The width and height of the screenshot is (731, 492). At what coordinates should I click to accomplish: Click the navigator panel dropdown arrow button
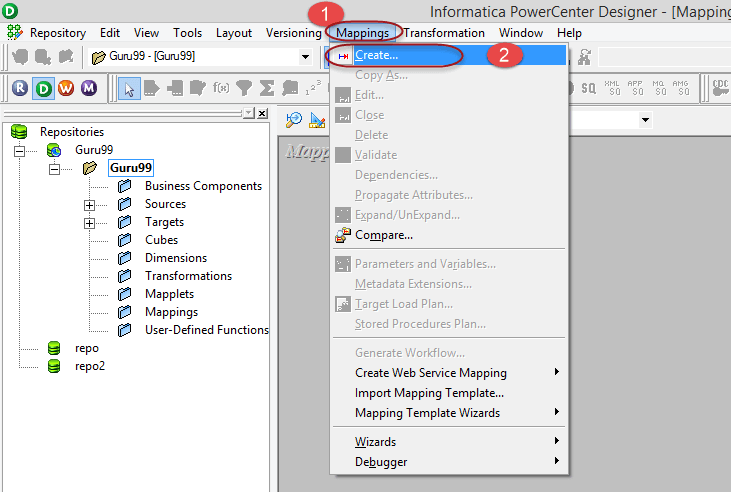click(249, 113)
